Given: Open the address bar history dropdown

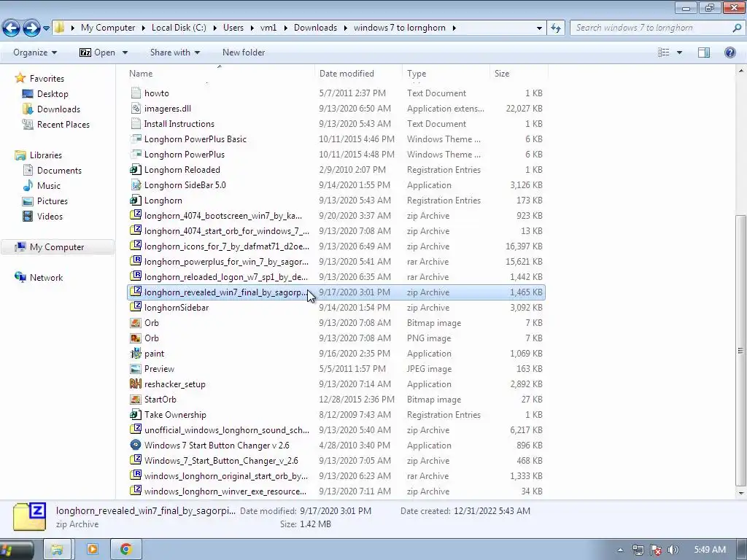Looking at the screenshot, I should (x=539, y=28).
